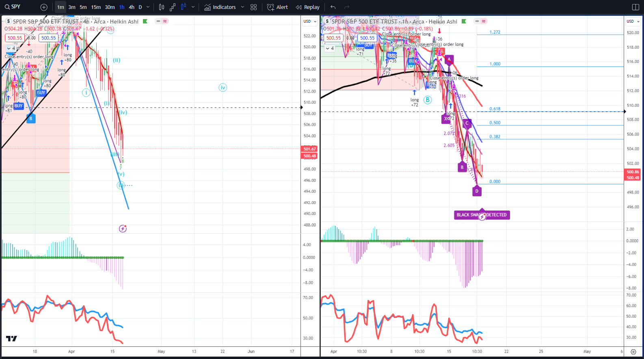Image resolution: width=644 pixels, height=359 pixels.
Task: Select the 5m timeframe
Action: click(83, 7)
